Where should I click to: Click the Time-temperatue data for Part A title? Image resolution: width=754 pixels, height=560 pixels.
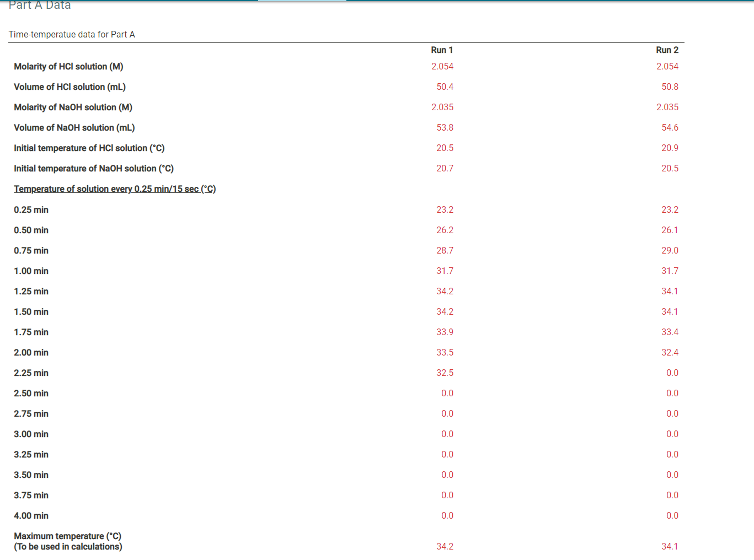pos(72,34)
